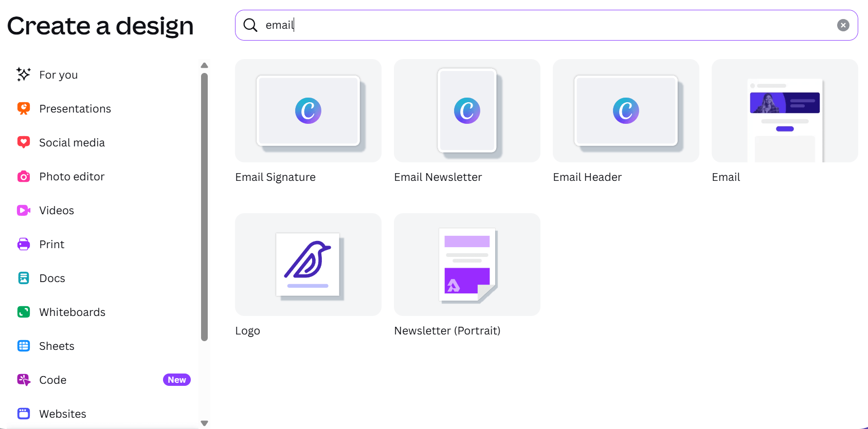Click the Videos play icon
The width and height of the screenshot is (868, 429).
click(x=23, y=210)
